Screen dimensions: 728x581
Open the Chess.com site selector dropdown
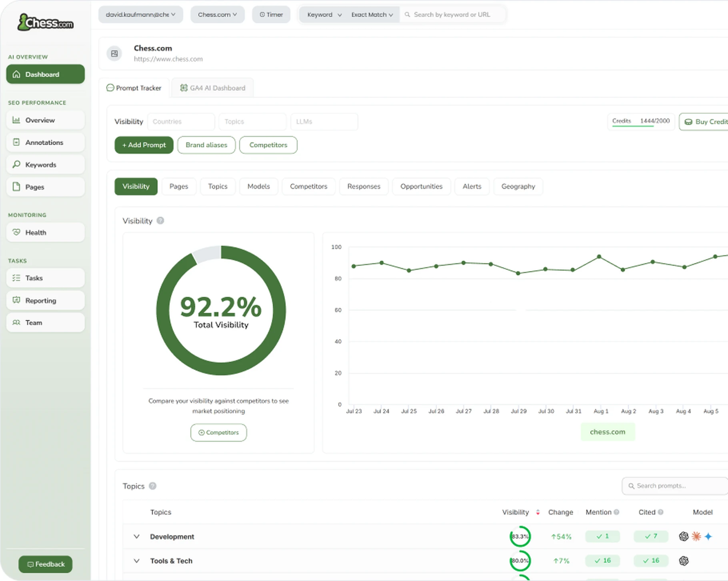click(217, 14)
